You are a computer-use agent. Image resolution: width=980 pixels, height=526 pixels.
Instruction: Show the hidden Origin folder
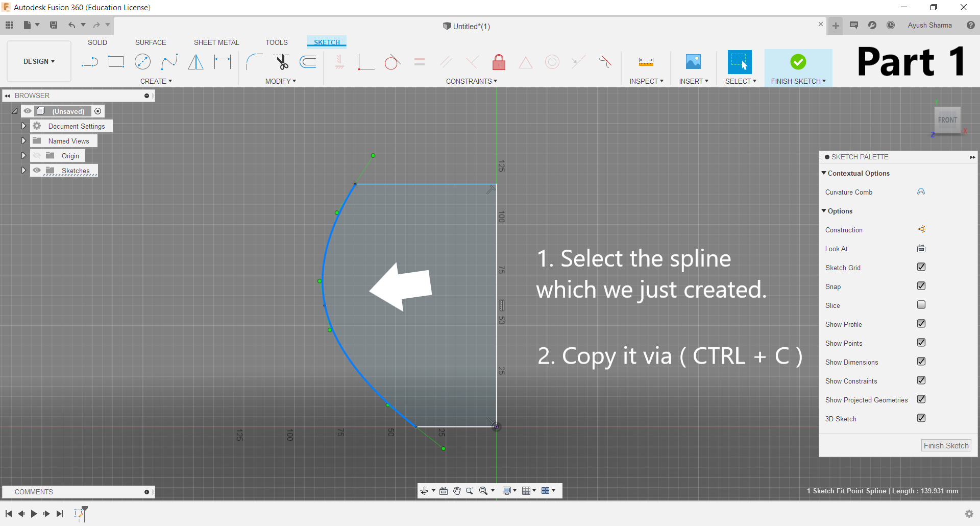click(37, 156)
